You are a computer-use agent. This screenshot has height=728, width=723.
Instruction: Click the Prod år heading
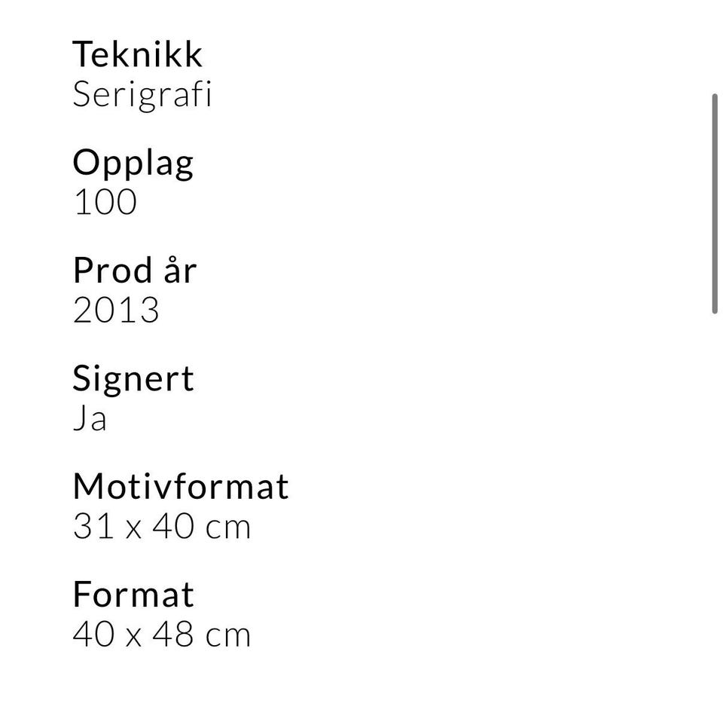[135, 270]
